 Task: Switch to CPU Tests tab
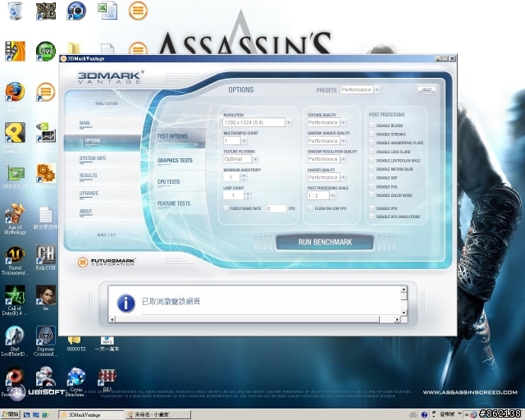[x=168, y=181]
